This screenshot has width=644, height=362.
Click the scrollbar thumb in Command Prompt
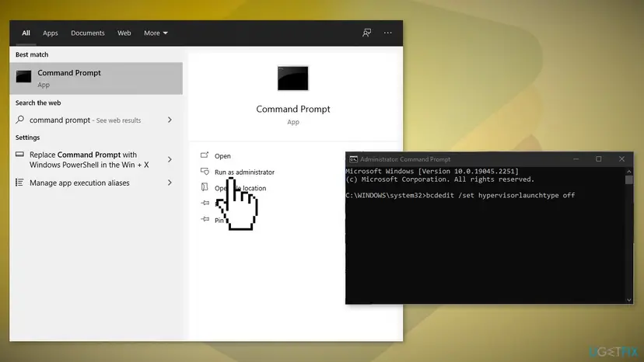tap(628, 180)
